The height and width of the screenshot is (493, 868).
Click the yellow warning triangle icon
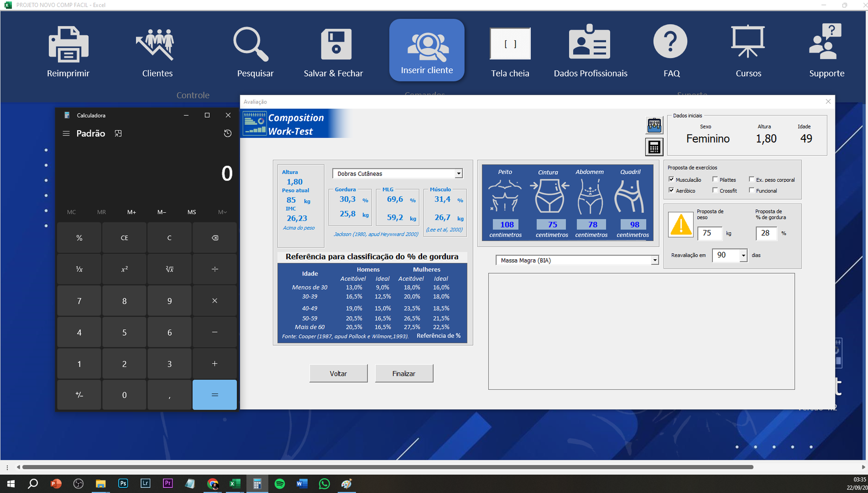coord(681,225)
